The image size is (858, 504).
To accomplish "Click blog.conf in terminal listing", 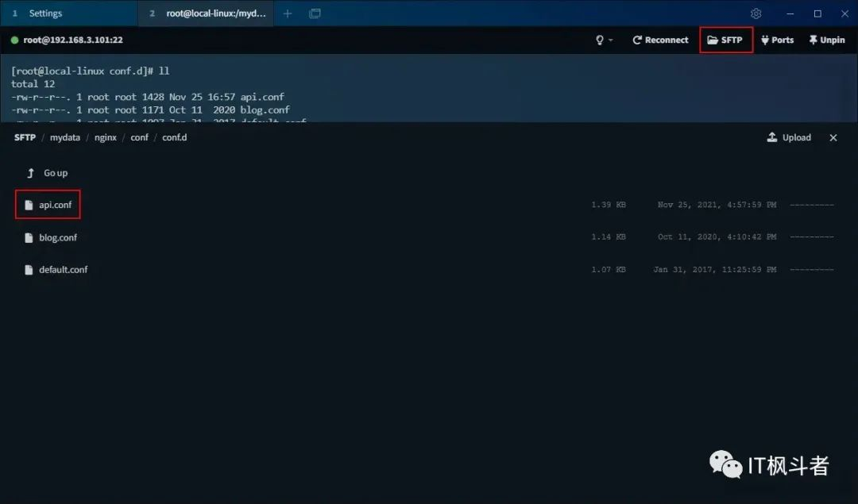I will [x=265, y=110].
